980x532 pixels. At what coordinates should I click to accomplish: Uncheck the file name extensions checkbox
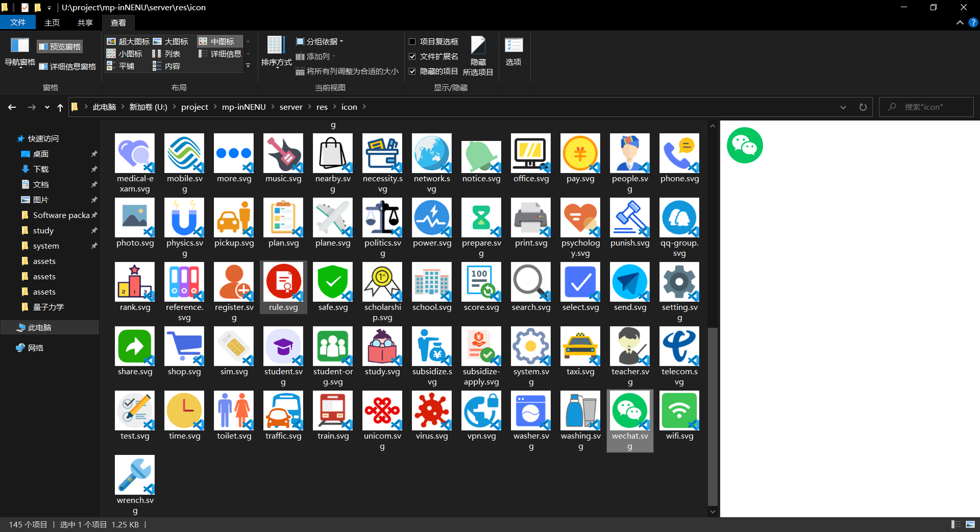(412, 56)
